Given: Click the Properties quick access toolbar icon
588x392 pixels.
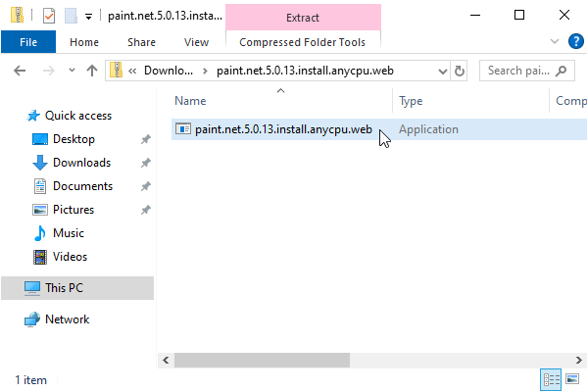Looking at the screenshot, I should point(49,16).
